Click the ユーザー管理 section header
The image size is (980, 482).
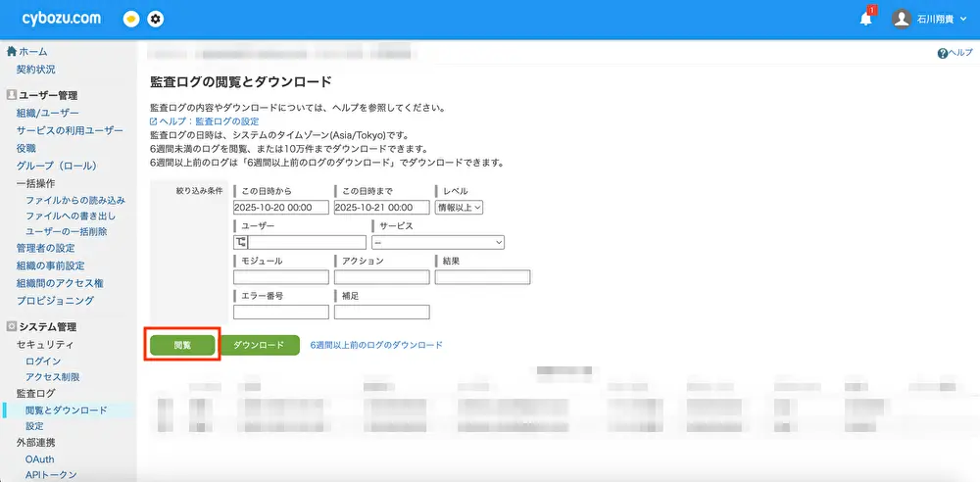pos(48,96)
